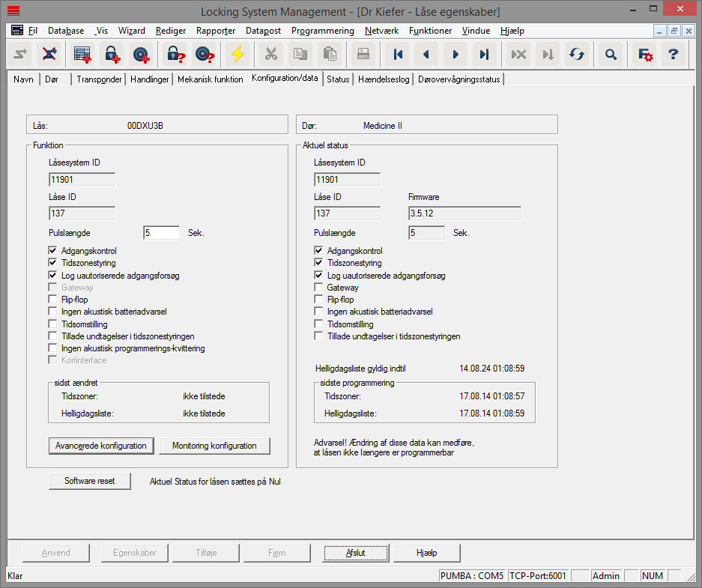Screen dimensions: 702x588
Task: Enable Tidsomstilling in the Funktion section
Action: (52, 324)
